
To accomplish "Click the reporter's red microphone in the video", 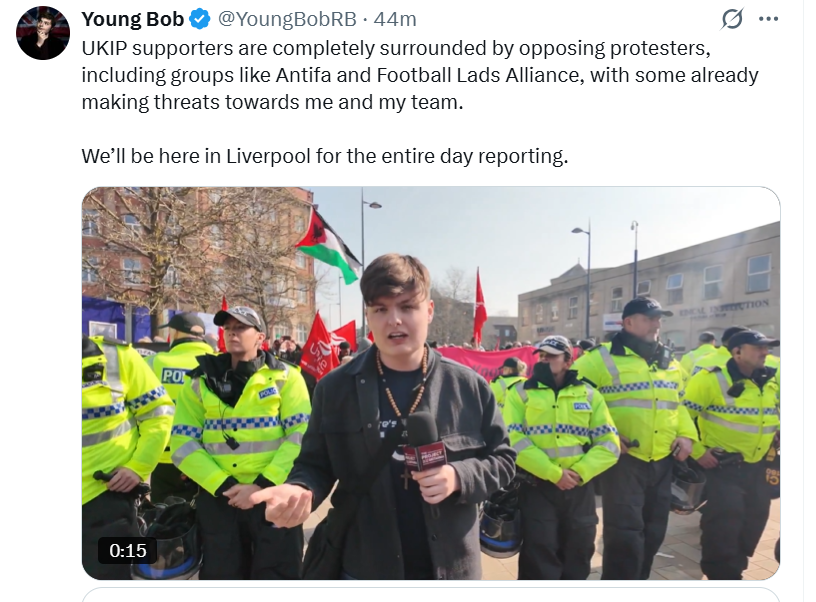I will click(424, 443).
